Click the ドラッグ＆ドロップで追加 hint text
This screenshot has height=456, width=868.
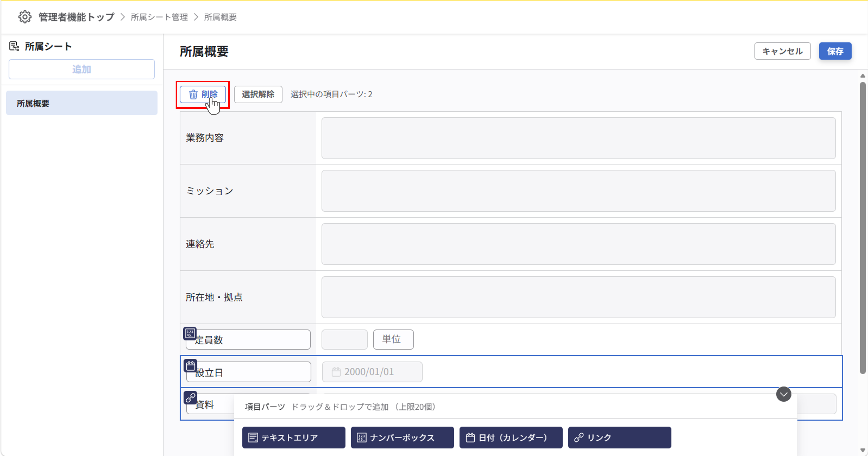(340, 407)
